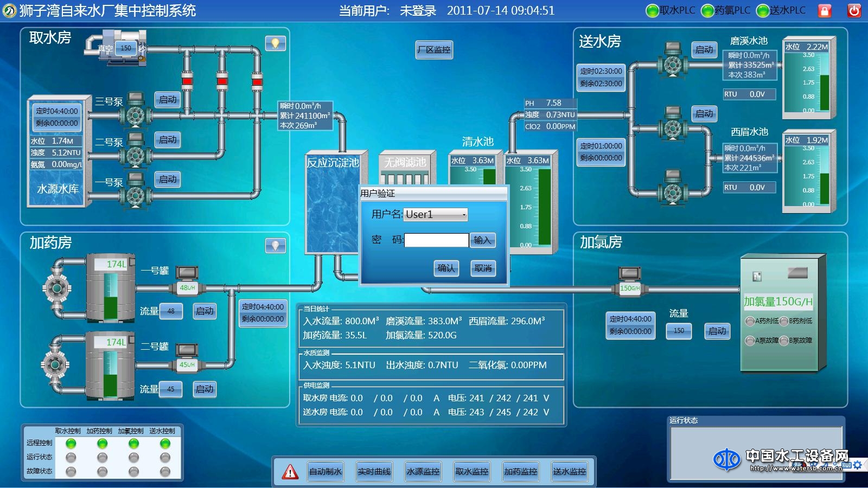The image size is (868, 488).
Task: Click the 密码 password input field
Action: 436,240
